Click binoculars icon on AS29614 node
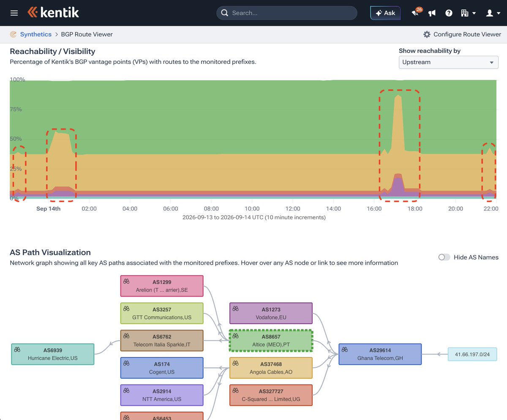The height and width of the screenshot is (420, 507). (345, 350)
